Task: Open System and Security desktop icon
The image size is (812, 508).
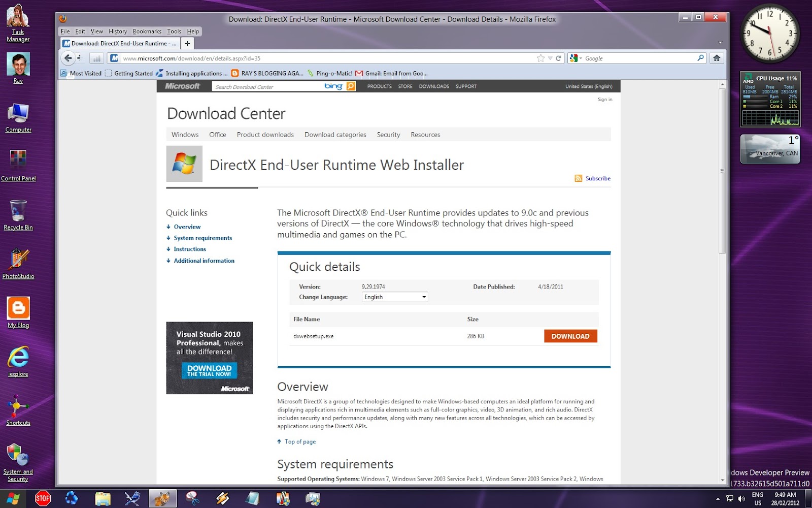Action: click(x=18, y=462)
